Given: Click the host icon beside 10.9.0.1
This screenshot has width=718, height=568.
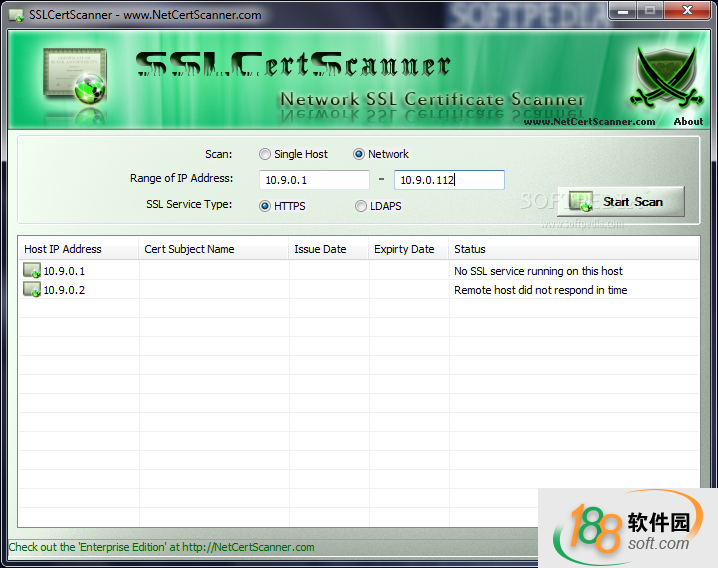Looking at the screenshot, I should tap(32, 271).
